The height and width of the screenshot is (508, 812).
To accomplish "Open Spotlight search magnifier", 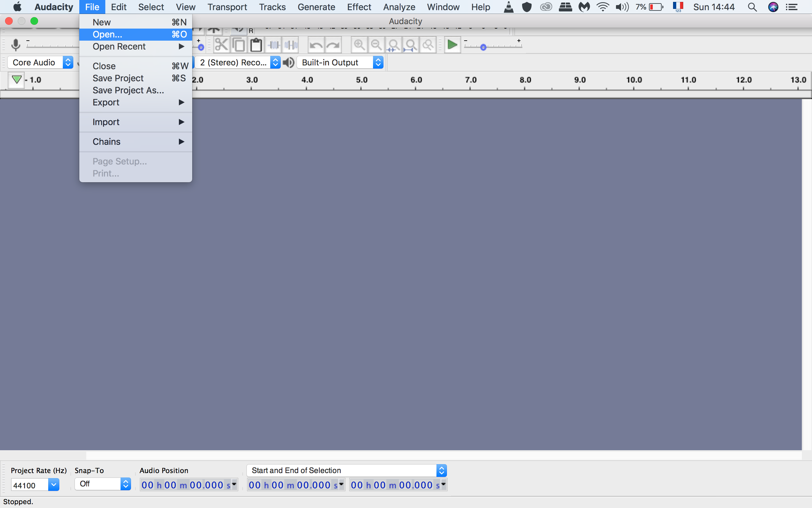I will click(752, 7).
